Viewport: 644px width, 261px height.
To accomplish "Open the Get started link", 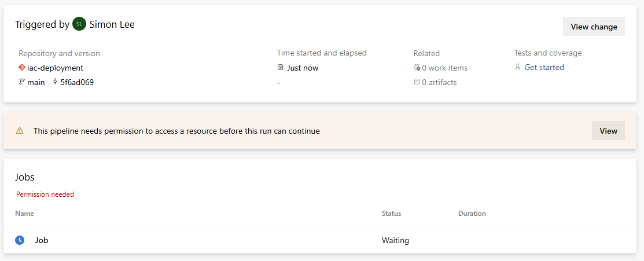I will [x=544, y=67].
